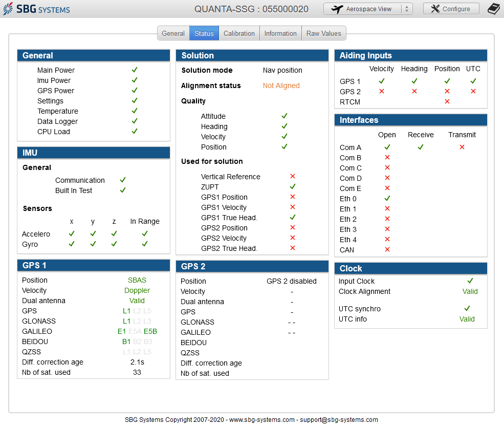Click the GPS 1 Dual antenna Valid value

[137, 301]
